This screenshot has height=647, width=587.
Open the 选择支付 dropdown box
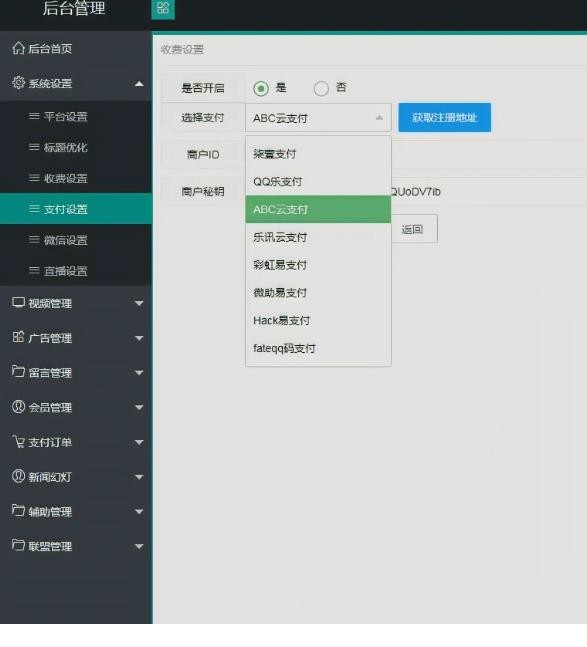318,118
